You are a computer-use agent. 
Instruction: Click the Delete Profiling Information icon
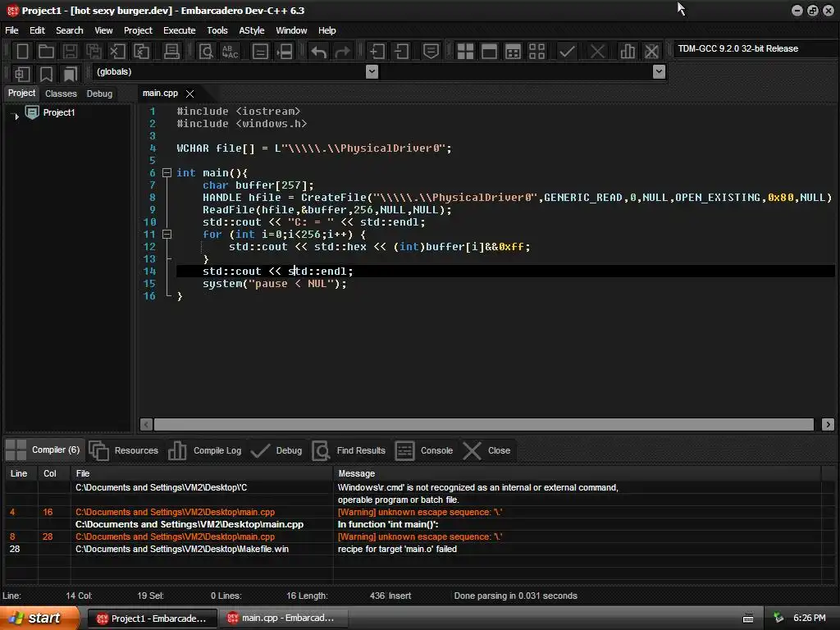pos(651,52)
